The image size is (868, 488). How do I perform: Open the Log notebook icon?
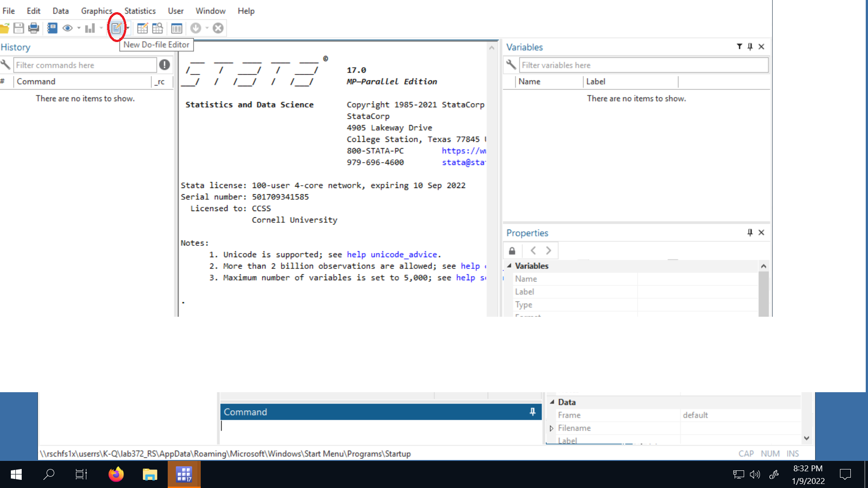[x=52, y=28]
